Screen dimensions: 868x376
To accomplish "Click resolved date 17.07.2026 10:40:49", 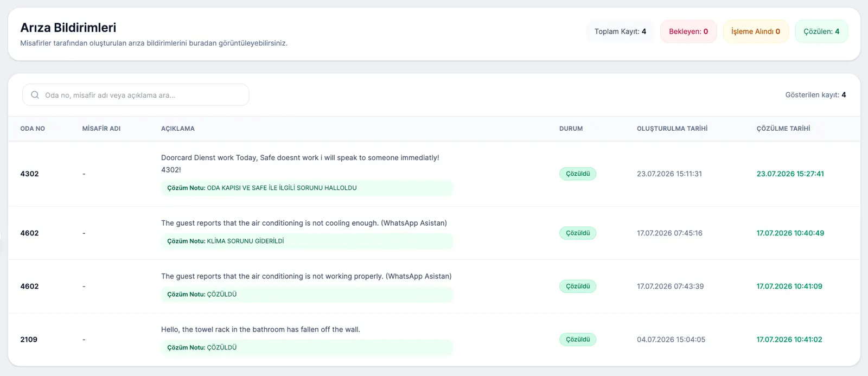I will coord(790,233).
